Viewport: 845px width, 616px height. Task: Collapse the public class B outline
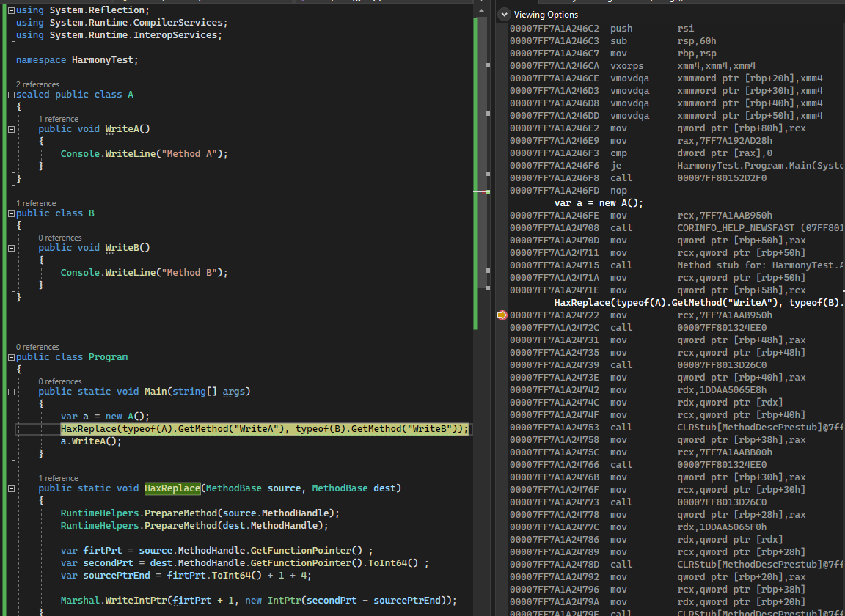11,213
